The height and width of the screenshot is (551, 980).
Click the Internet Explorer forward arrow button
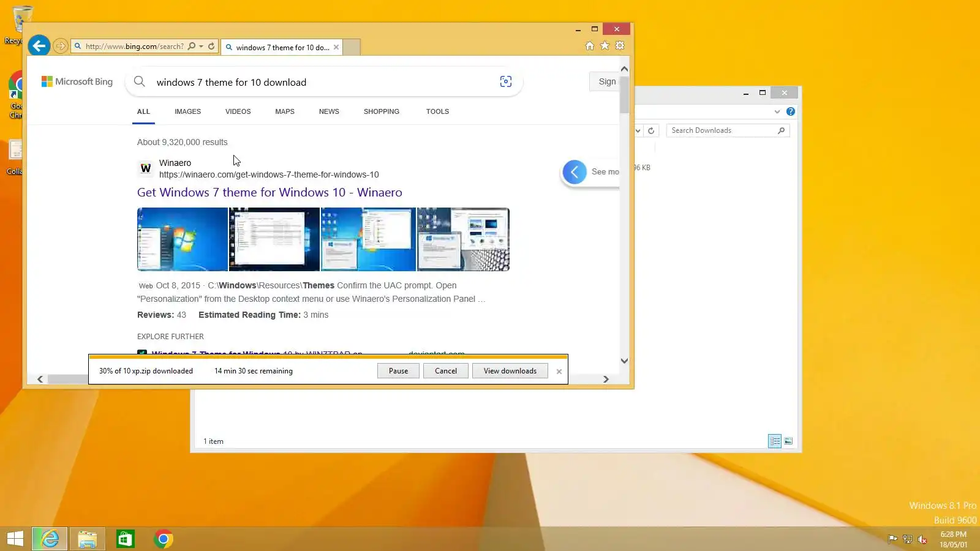[x=60, y=46]
